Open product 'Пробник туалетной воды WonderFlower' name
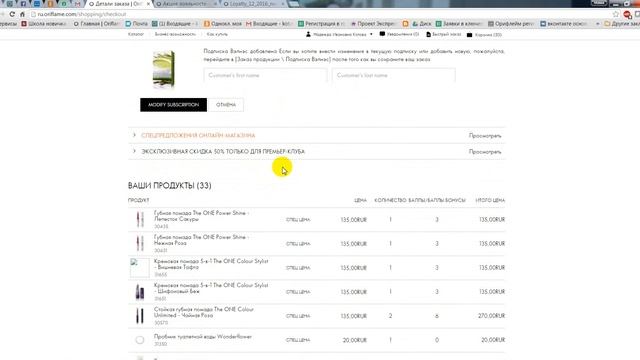 pyautogui.click(x=203, y=337)
